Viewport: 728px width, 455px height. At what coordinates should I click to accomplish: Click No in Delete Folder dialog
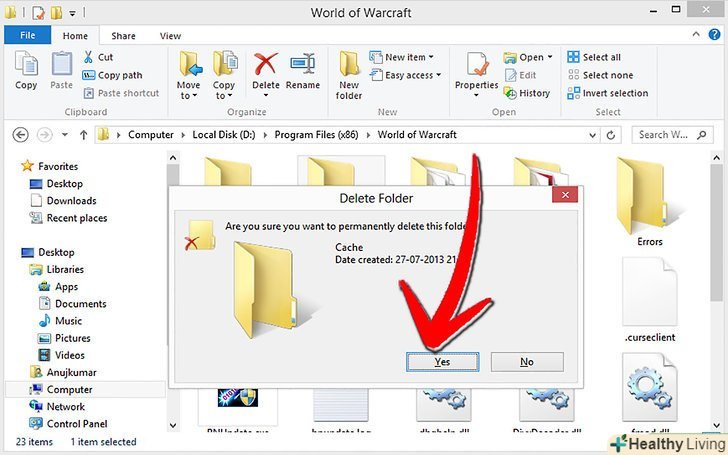coord(527,362)
